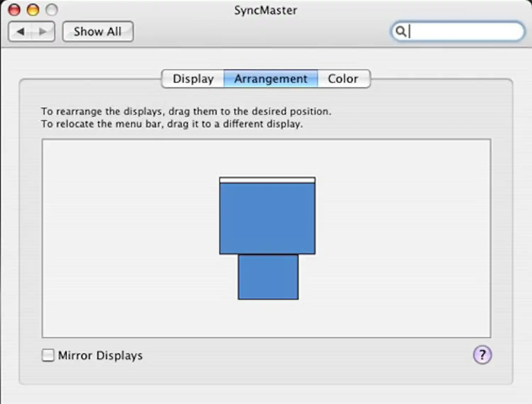
Task: Click the Show All button
Action: (x=98, y=32)
